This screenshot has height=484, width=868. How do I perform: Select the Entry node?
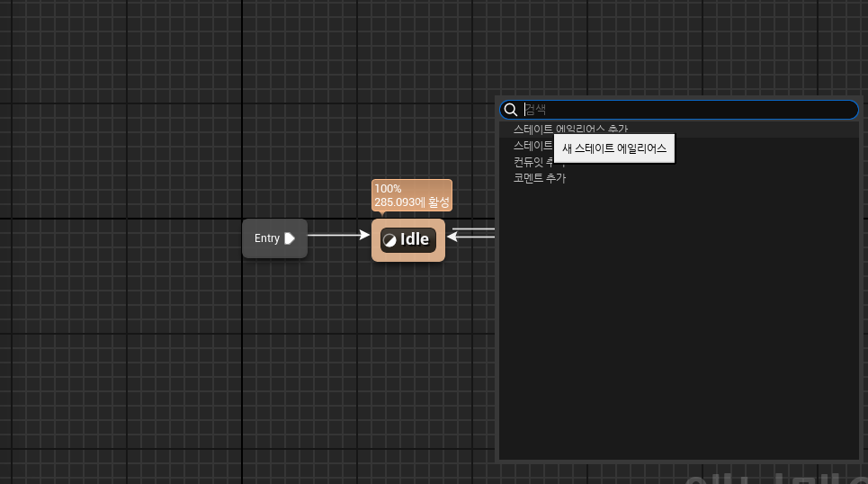[x=274, y=238]
